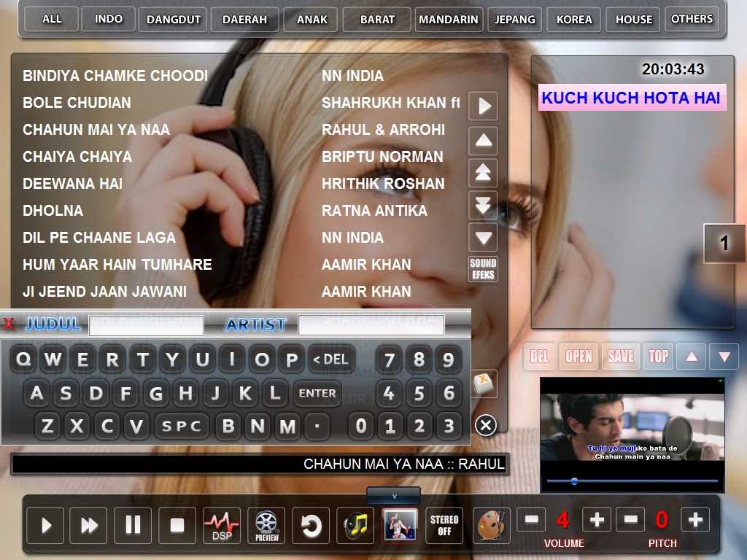This screenshot has width=747, height=560.
Task: Toggle the singer video thumbnail button
Action: (x=400, y=526)
